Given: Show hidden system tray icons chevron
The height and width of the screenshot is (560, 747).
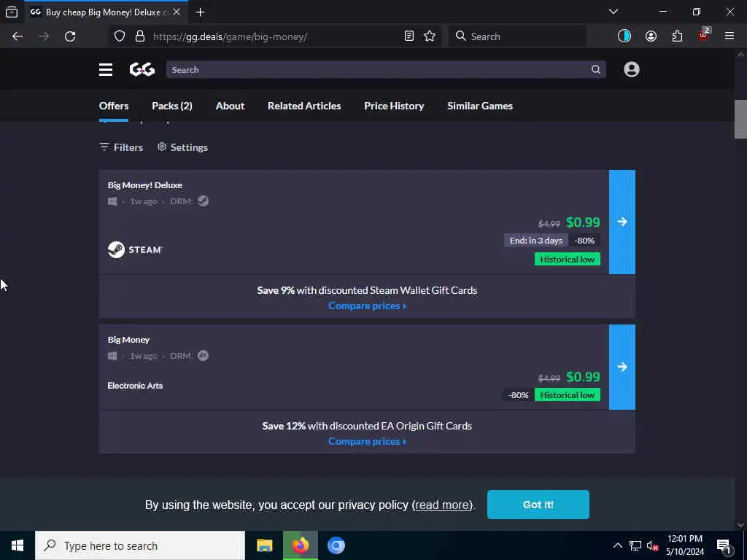Looking at the screenshot, I should pos(617,545).
